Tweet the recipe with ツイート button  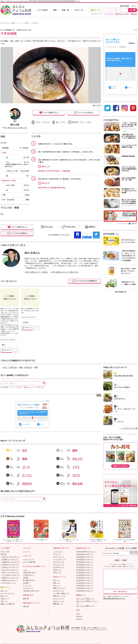(96, 235)
